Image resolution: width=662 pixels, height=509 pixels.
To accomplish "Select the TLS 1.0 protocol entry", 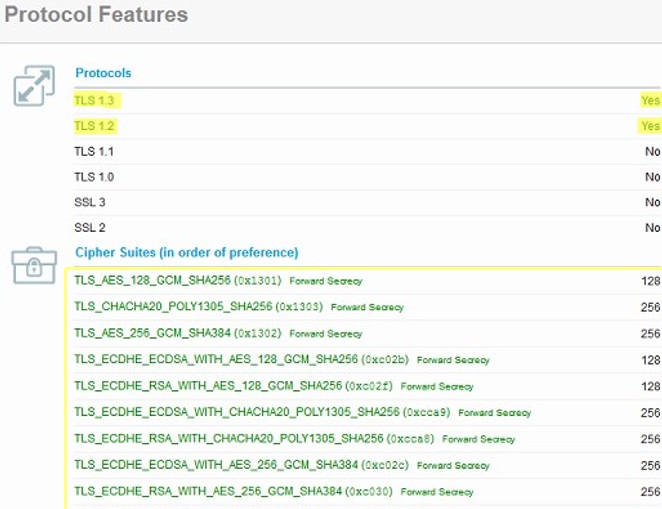I will pyautogui.click(x=96, y=177).
